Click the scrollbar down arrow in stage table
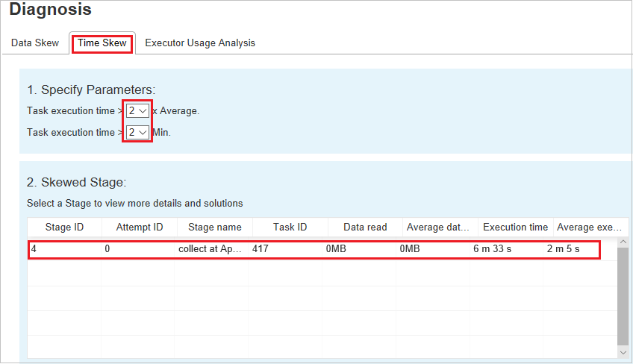The height and width of the screenshot is (364, 633). pyautogui.click(x=623, y=351)
